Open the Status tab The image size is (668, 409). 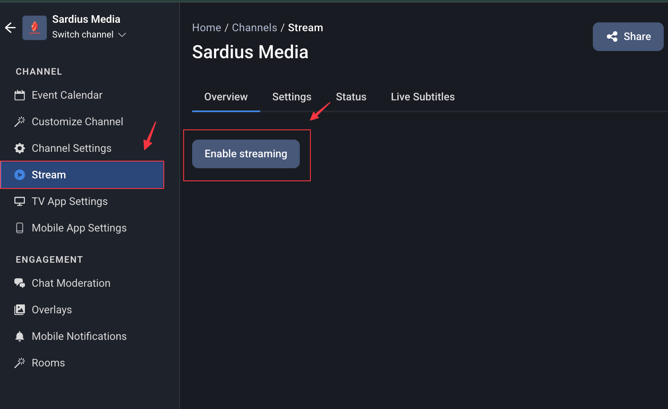coord(351,97)
